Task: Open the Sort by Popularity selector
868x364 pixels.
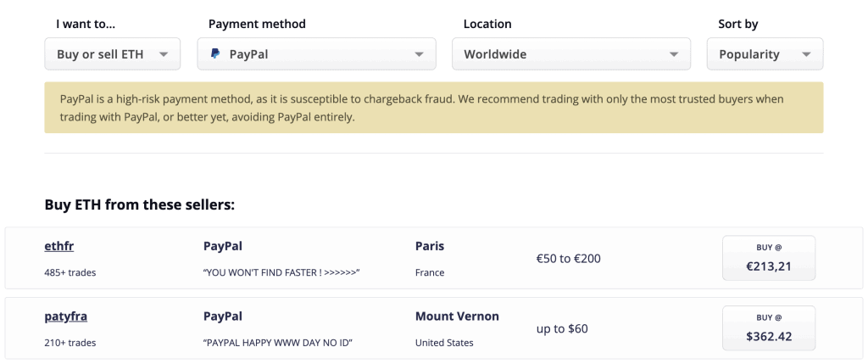Action: coord(765,53)
